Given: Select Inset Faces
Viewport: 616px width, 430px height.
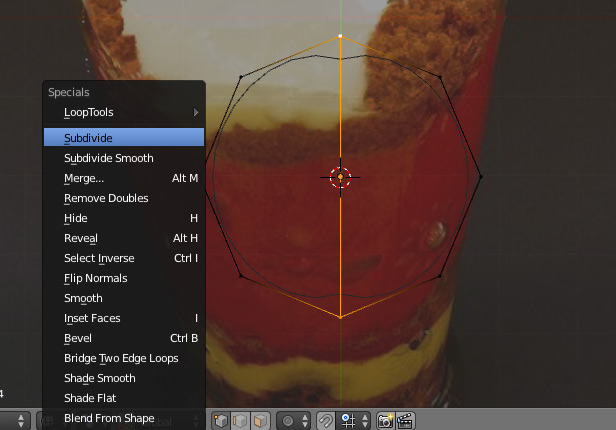Looking at the screenshot, I should (124, 318).
